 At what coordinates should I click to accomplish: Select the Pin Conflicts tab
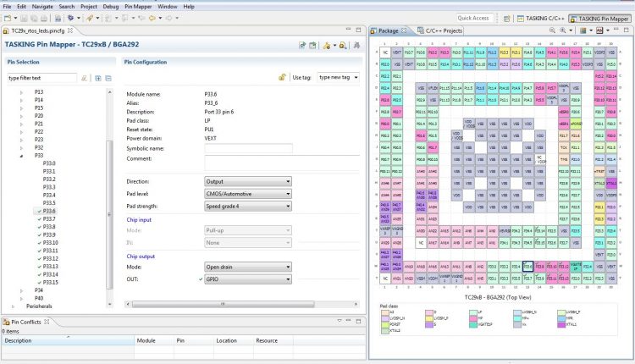[x=26, y=322]
